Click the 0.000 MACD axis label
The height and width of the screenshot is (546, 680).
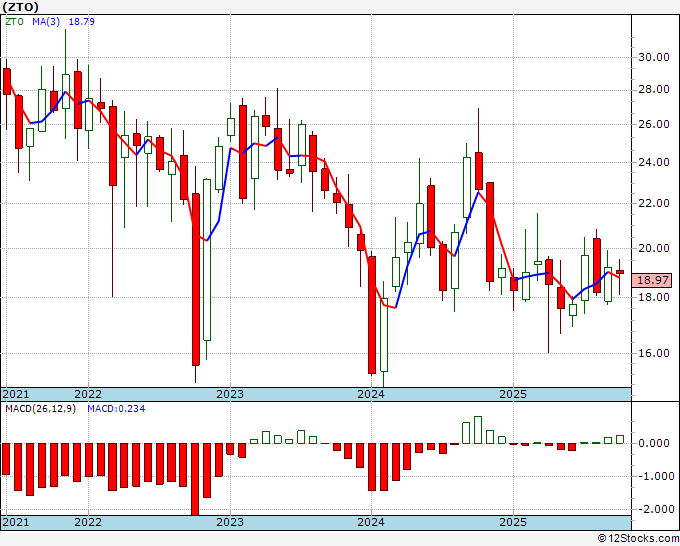point(656,443)
